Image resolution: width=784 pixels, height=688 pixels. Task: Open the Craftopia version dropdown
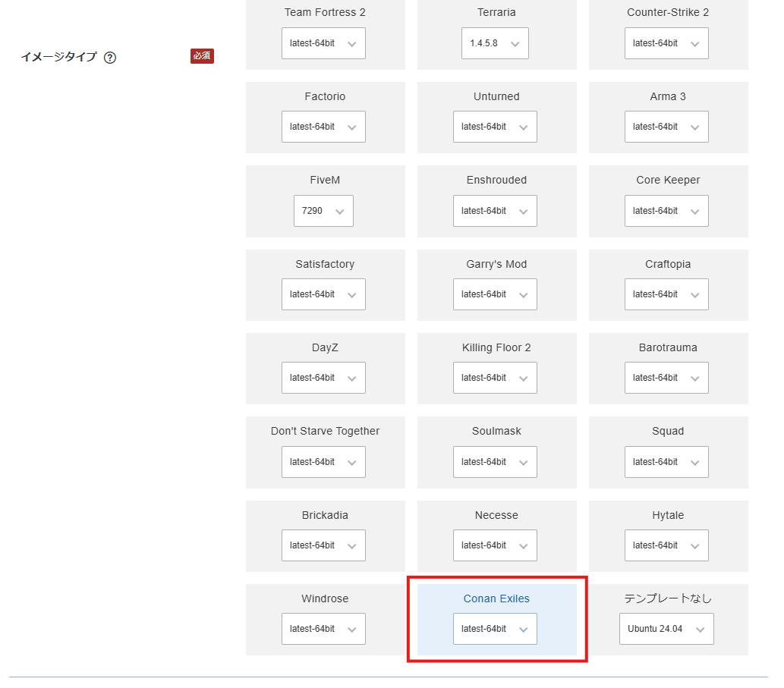pyautogui.click(x=666, y=294)
